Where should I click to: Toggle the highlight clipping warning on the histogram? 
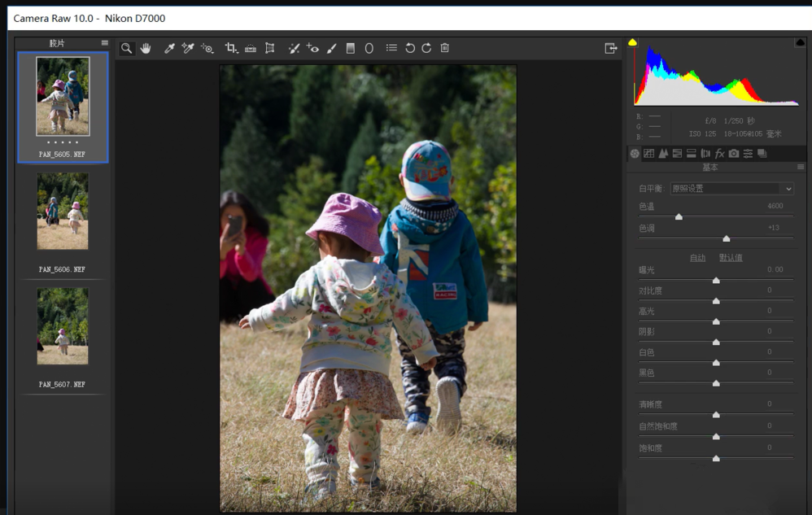point(800,41)
